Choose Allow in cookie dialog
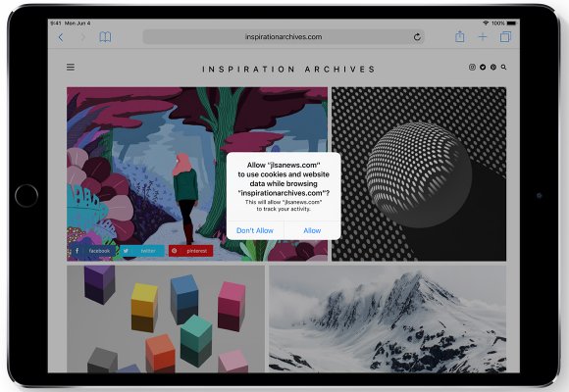 click(312, 230)
